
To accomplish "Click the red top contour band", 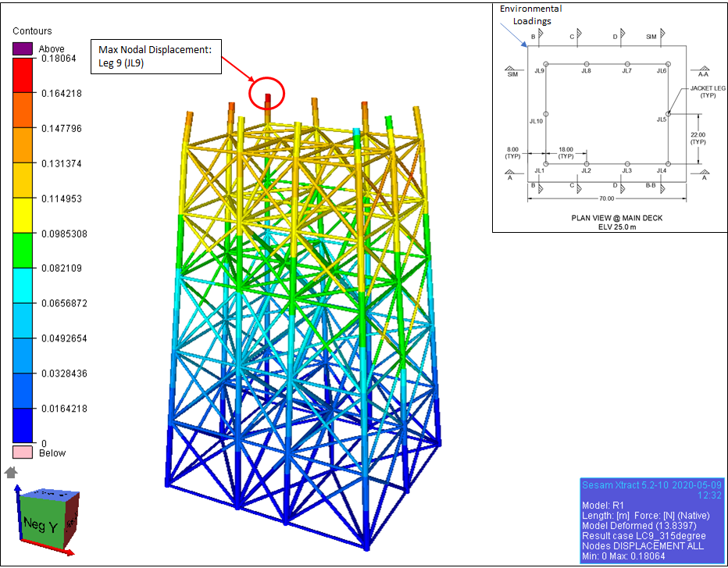I will tap(23, 75).
